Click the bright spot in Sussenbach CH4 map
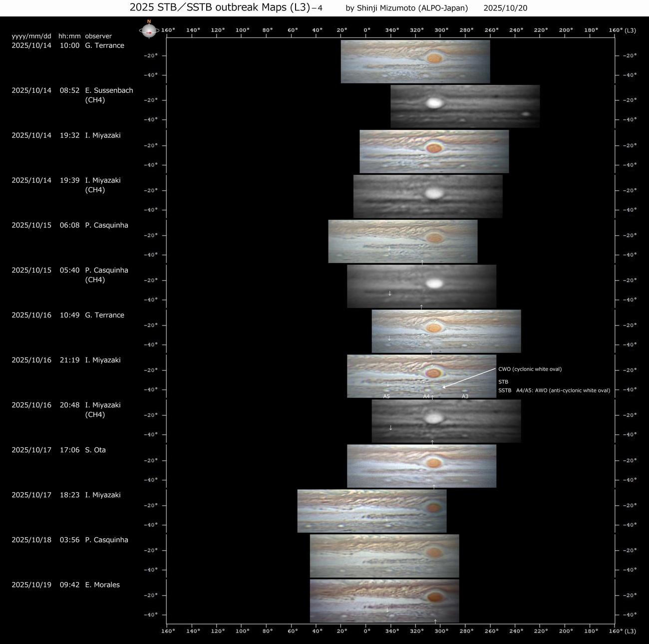The height and width of the screenshot is (644, 649). pyautogui.click(x=434, y=103)
